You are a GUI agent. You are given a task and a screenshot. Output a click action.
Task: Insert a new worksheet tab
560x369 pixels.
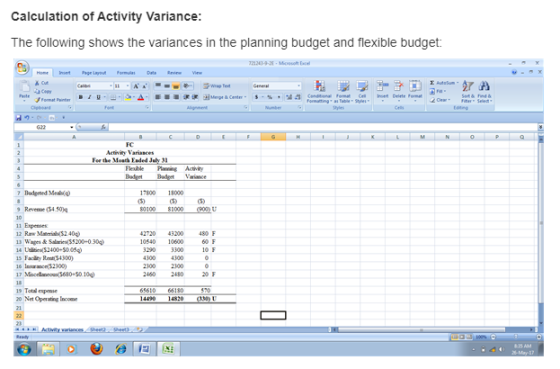pos(139,329)
